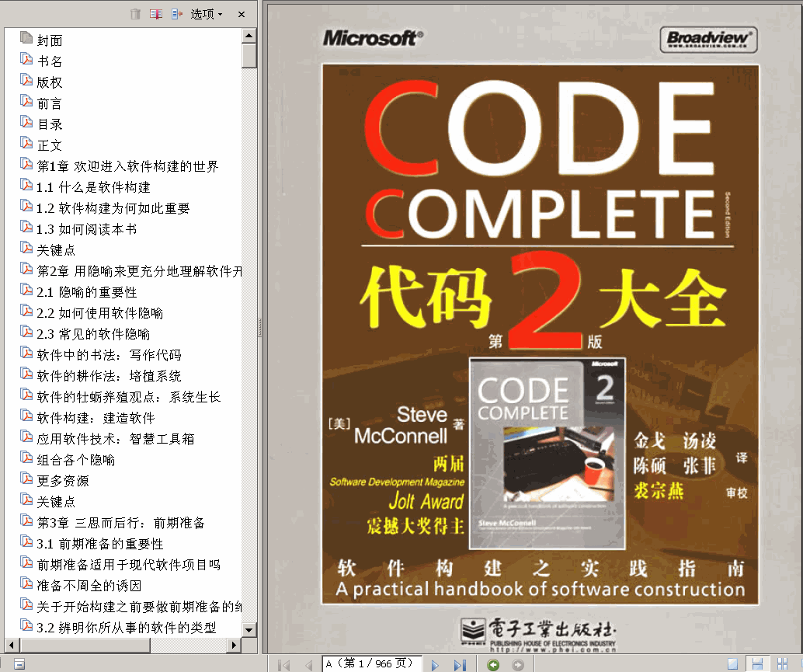
Task: Jump to last page button
Action: tap(459, 664)
